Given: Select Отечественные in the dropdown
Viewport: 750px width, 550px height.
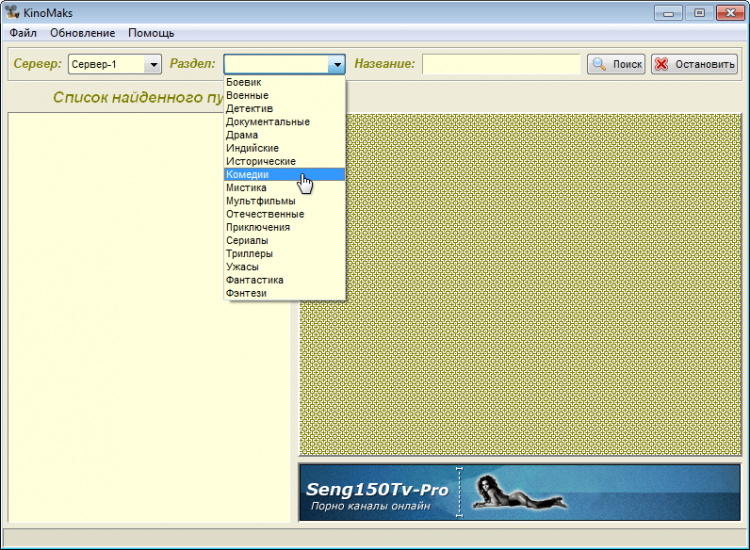Looking at the screenshot, I should pos(285,214).
